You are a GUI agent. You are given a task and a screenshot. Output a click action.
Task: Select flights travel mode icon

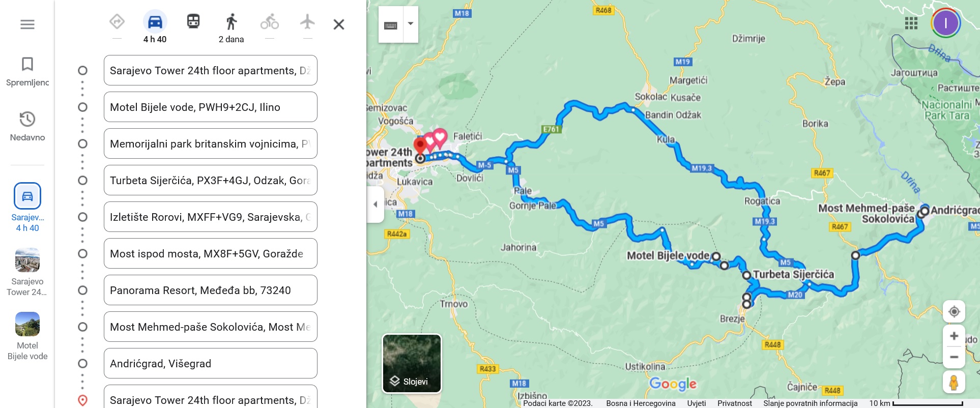[x=307, y=22]
